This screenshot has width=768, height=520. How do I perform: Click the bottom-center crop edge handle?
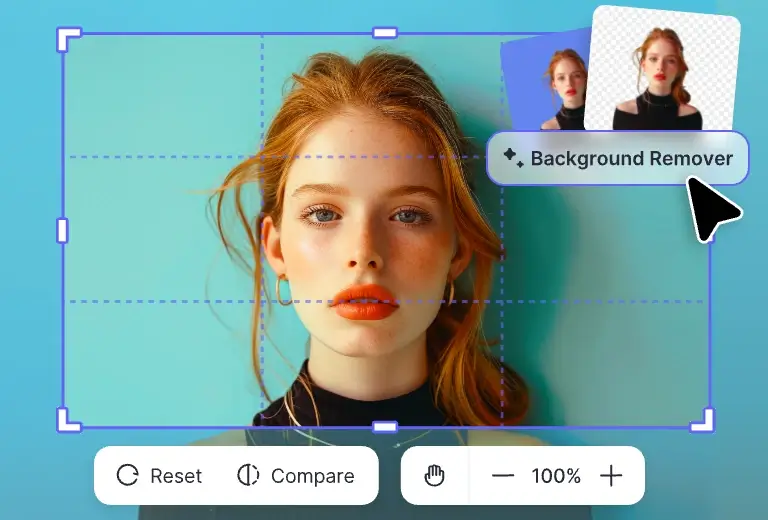[385, 427]
